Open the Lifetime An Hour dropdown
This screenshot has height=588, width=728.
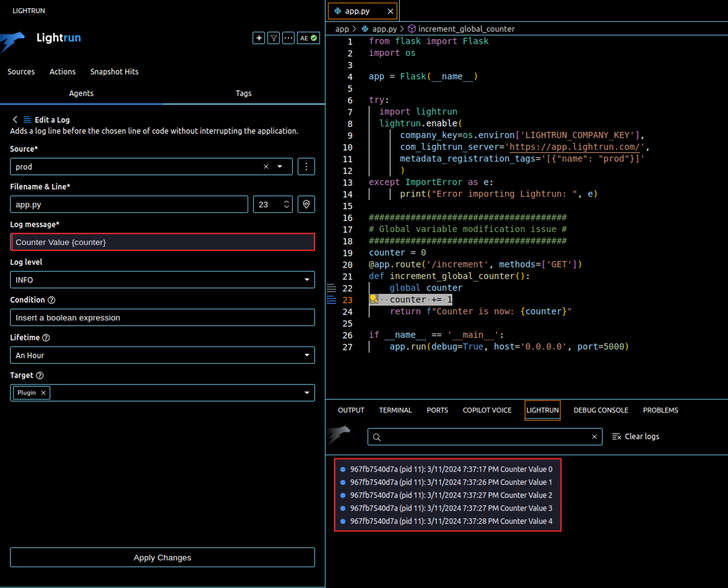[162, 355]
